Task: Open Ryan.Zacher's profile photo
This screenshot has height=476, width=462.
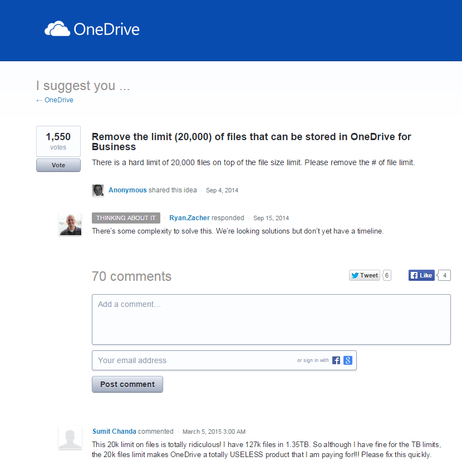Action: (70, 224)
